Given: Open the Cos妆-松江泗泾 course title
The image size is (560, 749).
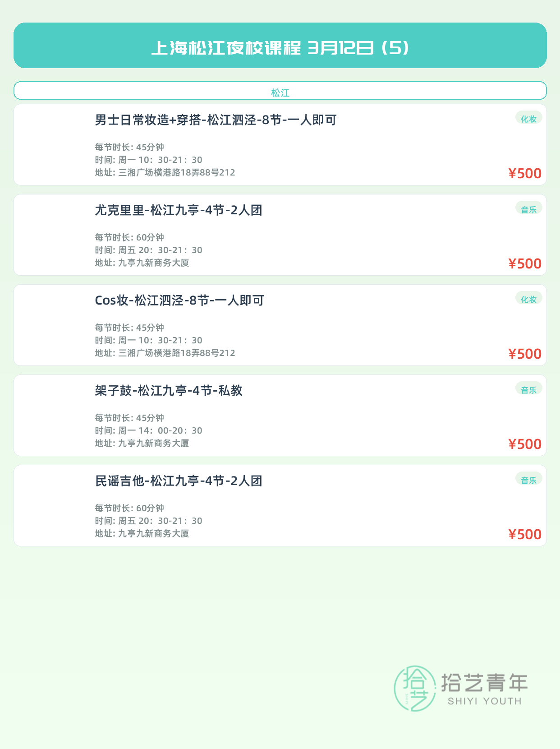Looking at the screenshot, I should [179, 301].
